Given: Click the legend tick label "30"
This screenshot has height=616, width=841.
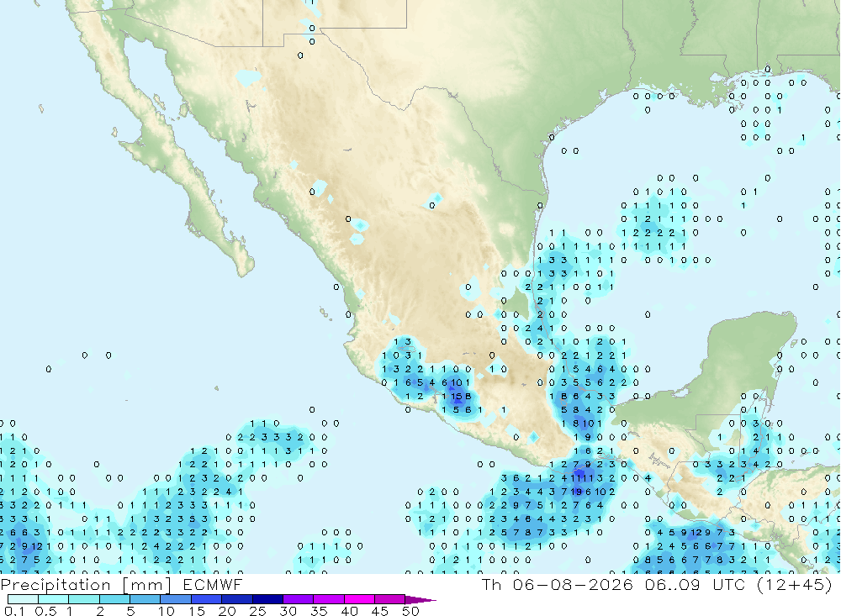Looking at the screenshot, I should point(288,611).
